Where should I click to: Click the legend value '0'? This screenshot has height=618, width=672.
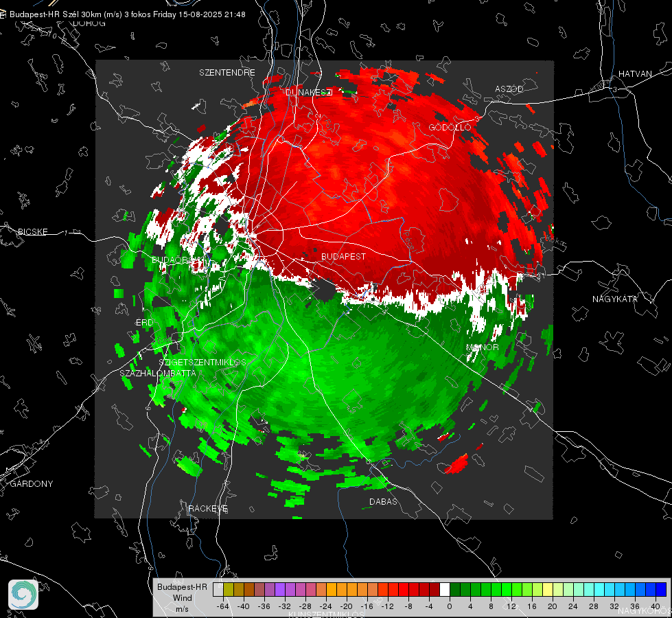pyautogui.click(x=450, y=606)
